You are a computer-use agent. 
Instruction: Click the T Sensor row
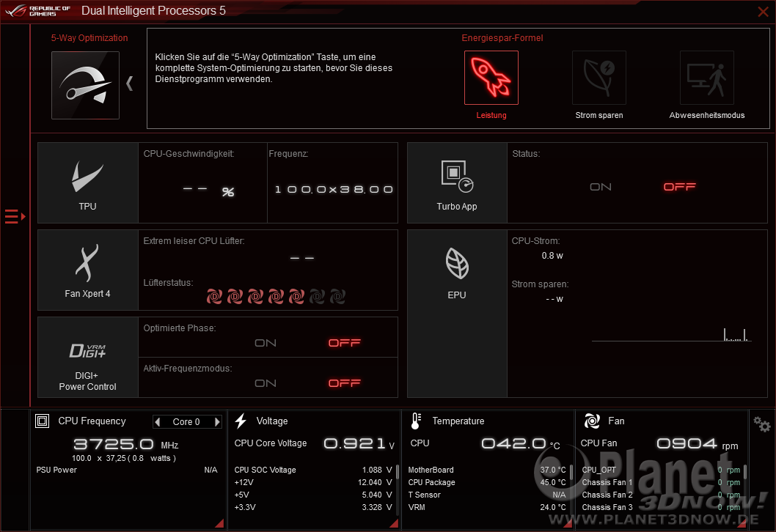[487, 495]
